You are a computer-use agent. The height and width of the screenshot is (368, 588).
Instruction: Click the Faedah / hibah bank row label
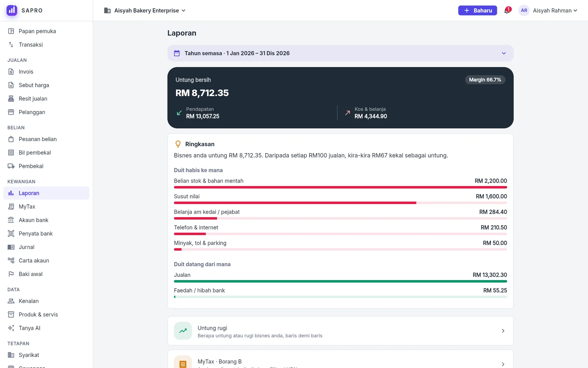pyautogui.click(x=199, y=290)
